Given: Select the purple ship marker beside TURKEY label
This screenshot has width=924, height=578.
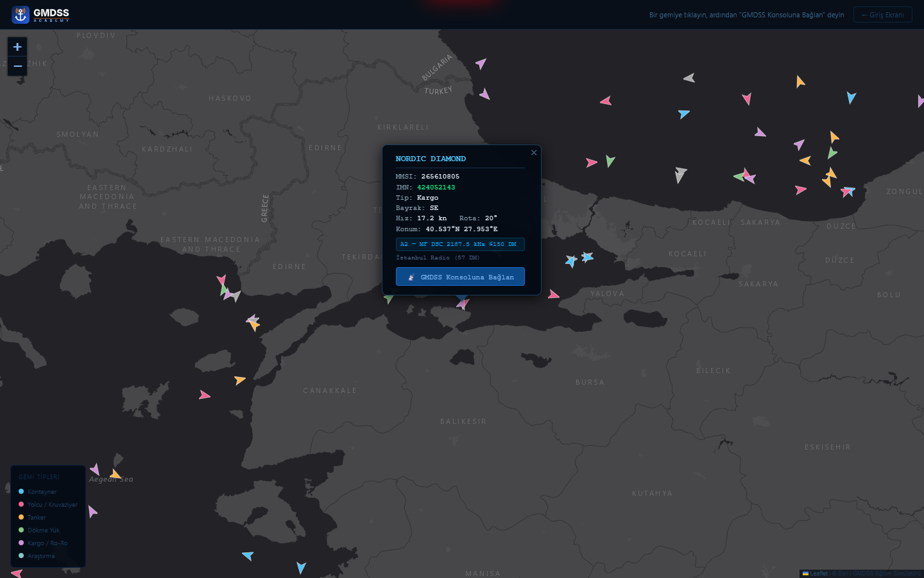Looking at the screenshot, I should (x=485, y=94).
